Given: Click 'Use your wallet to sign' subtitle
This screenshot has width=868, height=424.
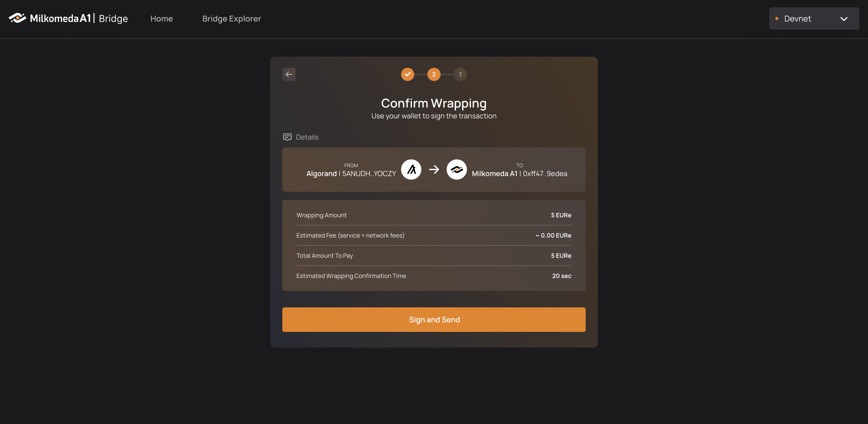Looking at the screenshot, I should [434, 116].
